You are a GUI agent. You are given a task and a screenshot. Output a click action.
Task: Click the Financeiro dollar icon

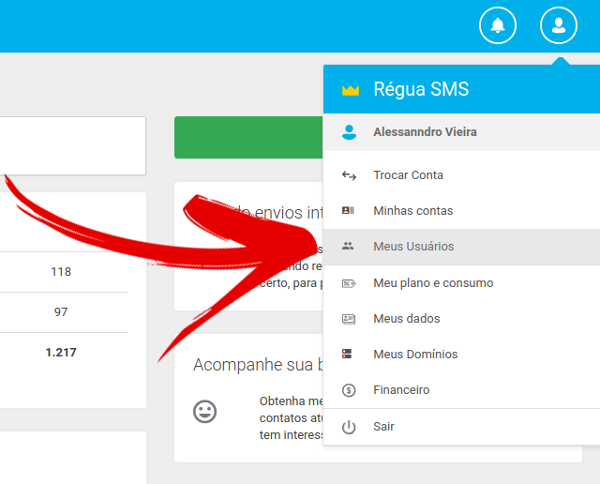coord(349,390)
